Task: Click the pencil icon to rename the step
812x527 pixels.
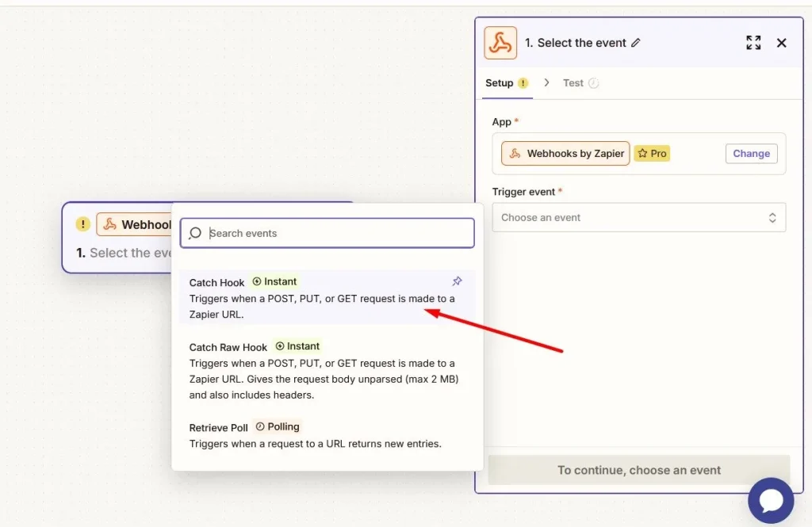Action: [635, 43]
